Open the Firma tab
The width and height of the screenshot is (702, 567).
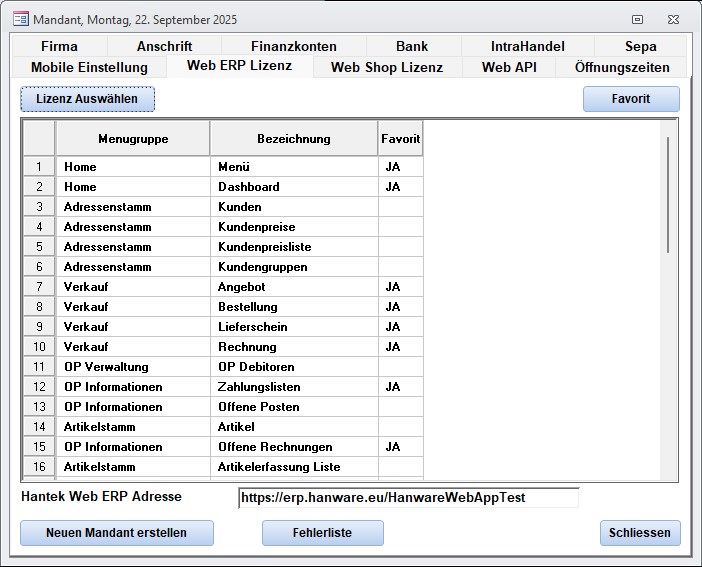pyautogui.click(x=59, y=46)
